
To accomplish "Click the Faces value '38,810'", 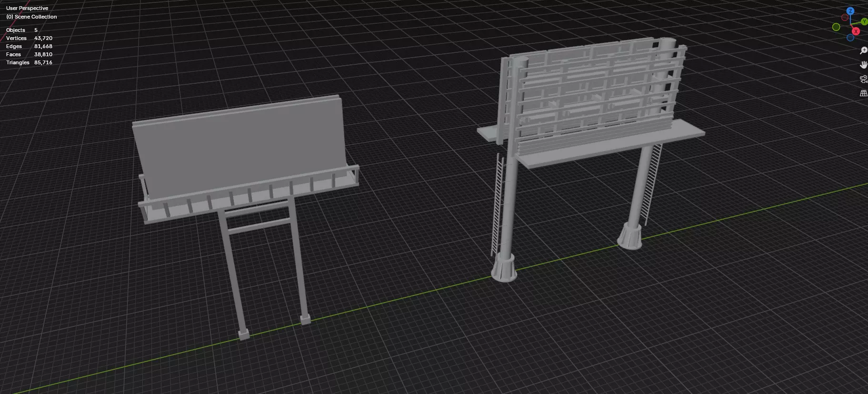I will 43,54.
